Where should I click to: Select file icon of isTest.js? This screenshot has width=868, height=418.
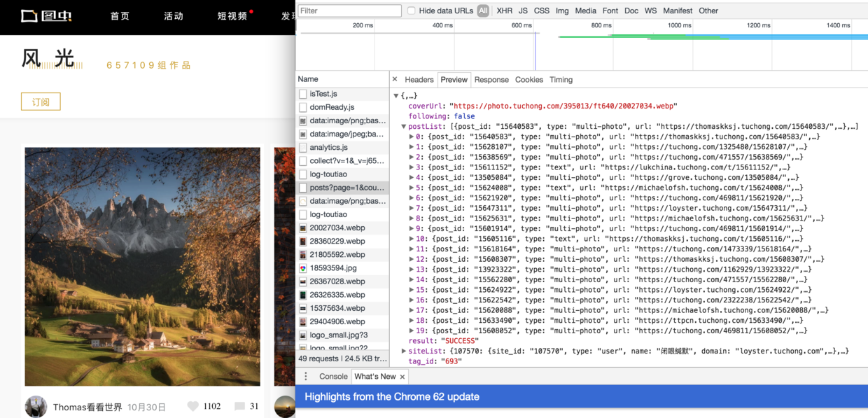coord(303,94)
